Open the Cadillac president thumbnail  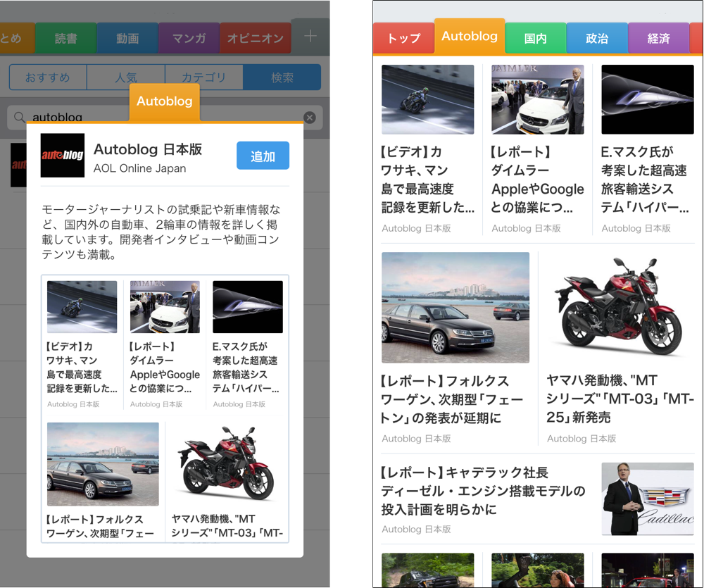click(x=648, y=499)
